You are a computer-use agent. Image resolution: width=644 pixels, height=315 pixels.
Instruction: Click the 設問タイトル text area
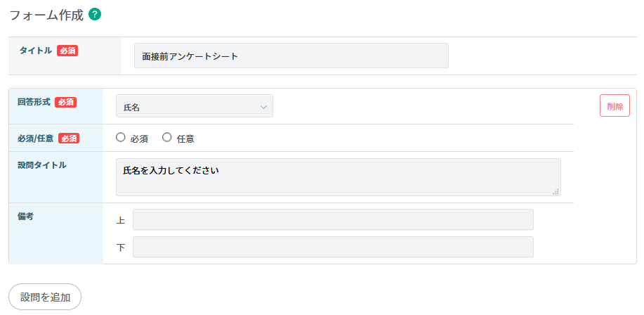(x=338, y=177)
